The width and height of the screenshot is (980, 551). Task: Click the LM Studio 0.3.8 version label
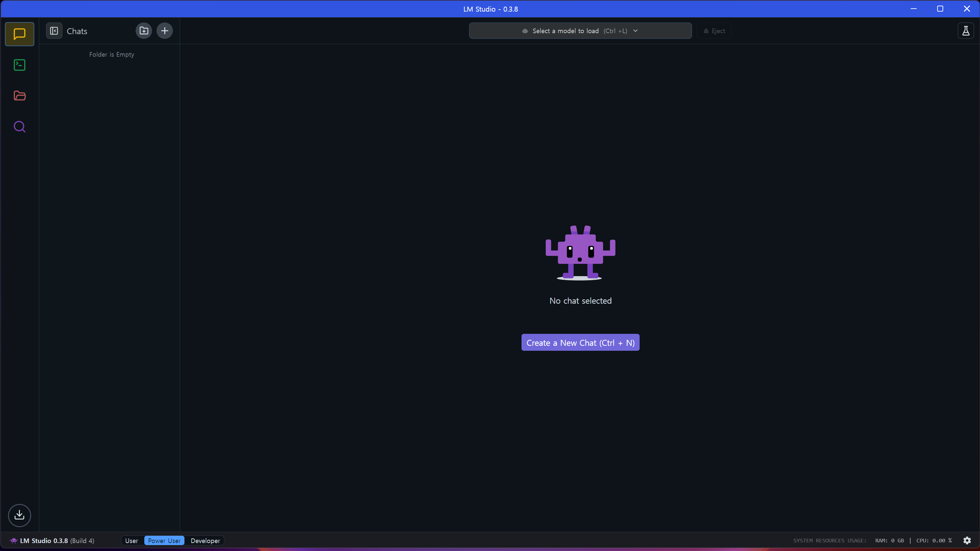[x=44, y=541]
